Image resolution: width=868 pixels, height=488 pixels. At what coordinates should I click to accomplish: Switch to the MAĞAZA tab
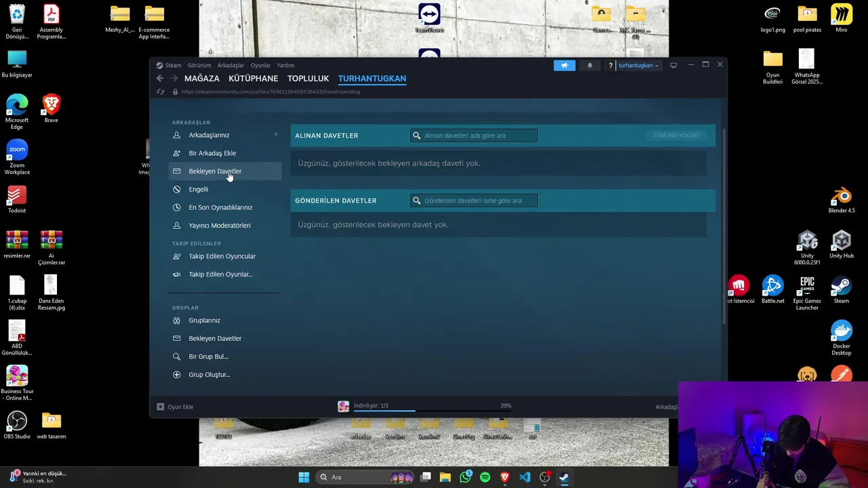click(202, 79)
